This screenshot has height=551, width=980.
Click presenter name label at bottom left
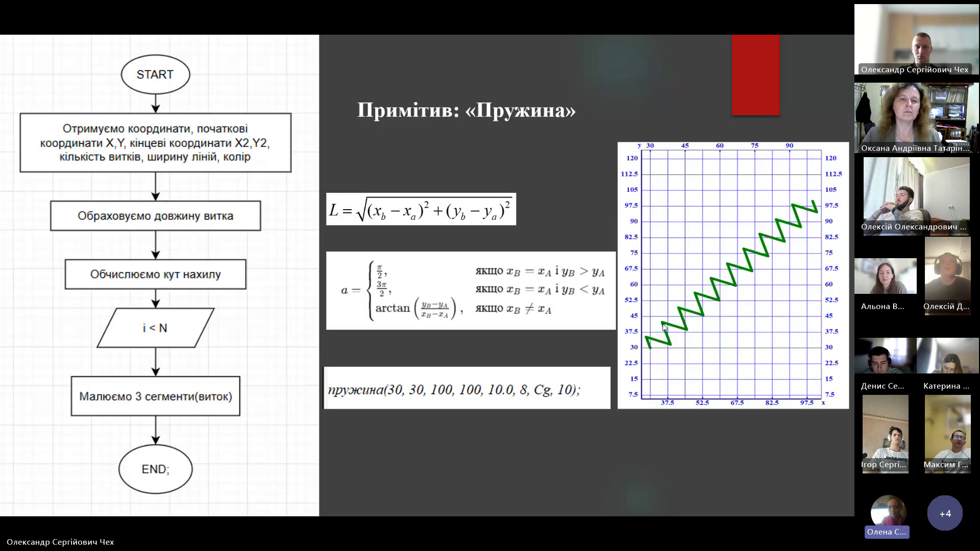point(60,542)
